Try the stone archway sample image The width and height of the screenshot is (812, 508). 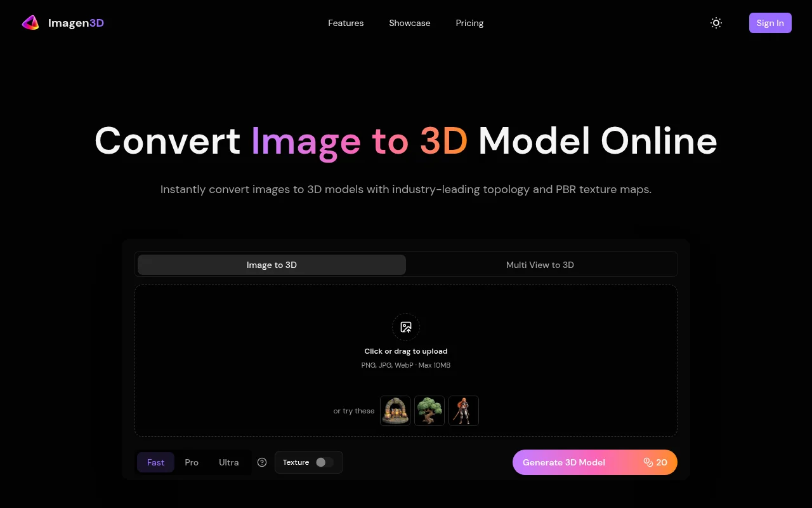tap(395, 411)
